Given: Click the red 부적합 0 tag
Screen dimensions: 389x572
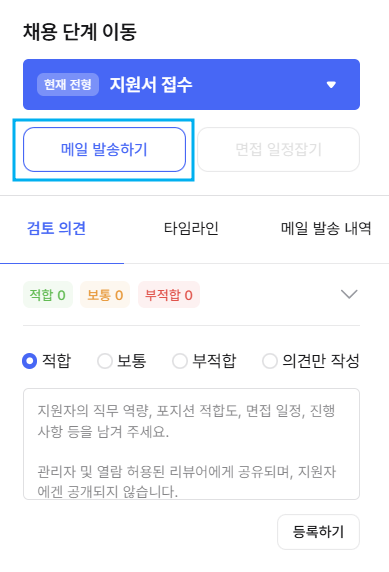Looking at the screenshot, I should 169,295.
